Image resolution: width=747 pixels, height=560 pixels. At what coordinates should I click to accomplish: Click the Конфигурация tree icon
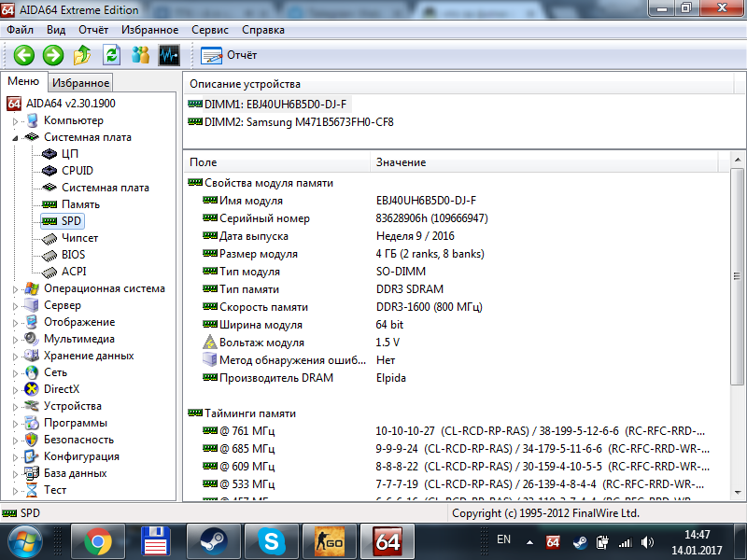pyautogui.click(x=32, y=456)
